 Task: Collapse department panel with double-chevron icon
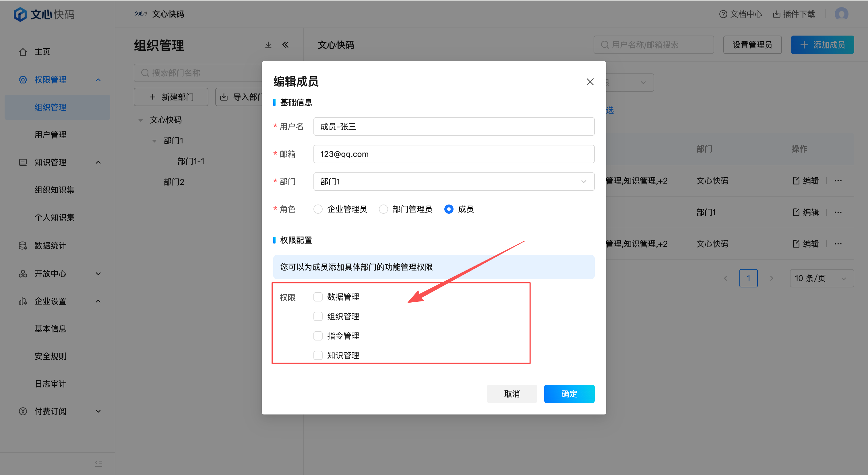[285, 45]
